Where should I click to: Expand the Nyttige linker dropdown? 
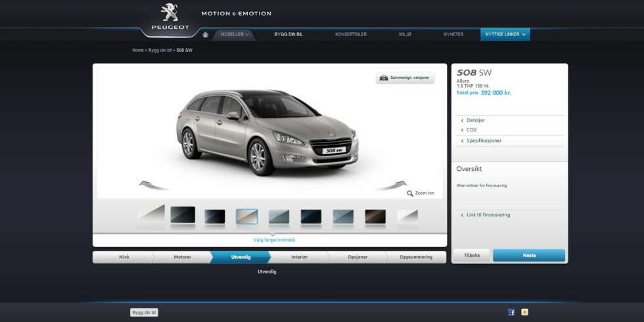click(x=505, y=34)
